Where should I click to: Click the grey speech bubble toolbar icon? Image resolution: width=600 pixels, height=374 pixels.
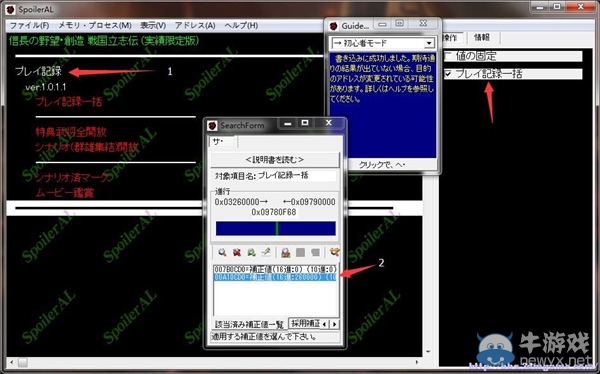click(x=315, y=252)
